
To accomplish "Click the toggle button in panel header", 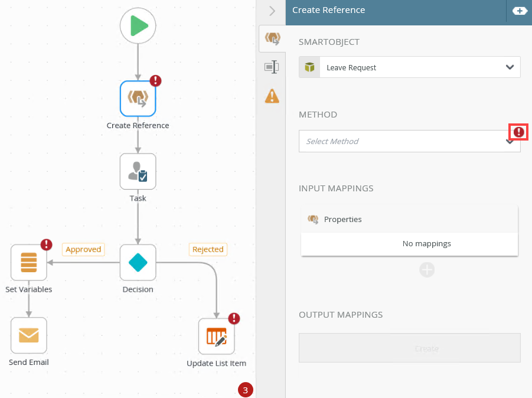I will 520,11.
